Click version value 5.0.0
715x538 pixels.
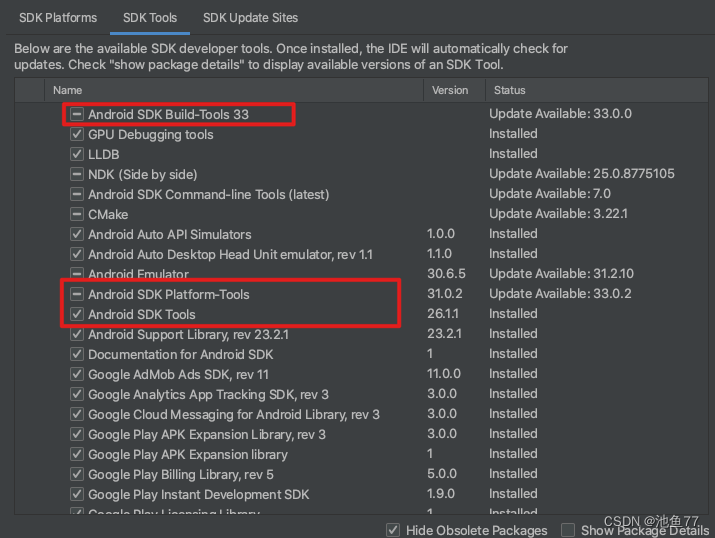[x=442, y=474]
